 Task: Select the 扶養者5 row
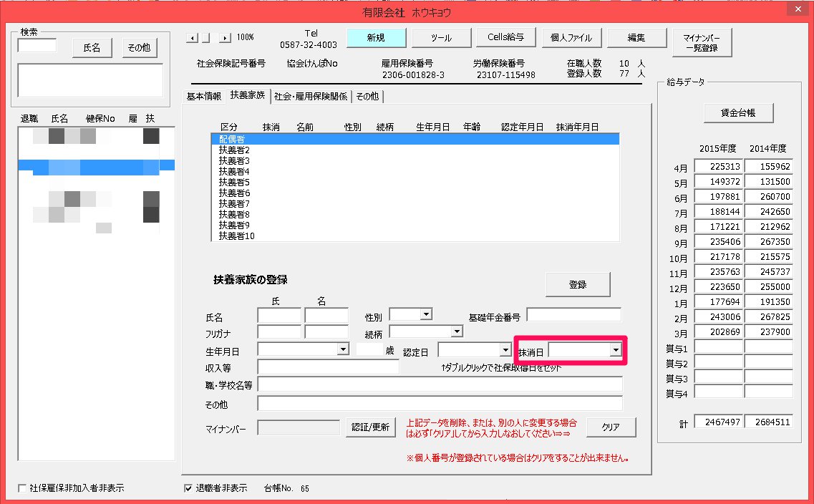[415, 182]
